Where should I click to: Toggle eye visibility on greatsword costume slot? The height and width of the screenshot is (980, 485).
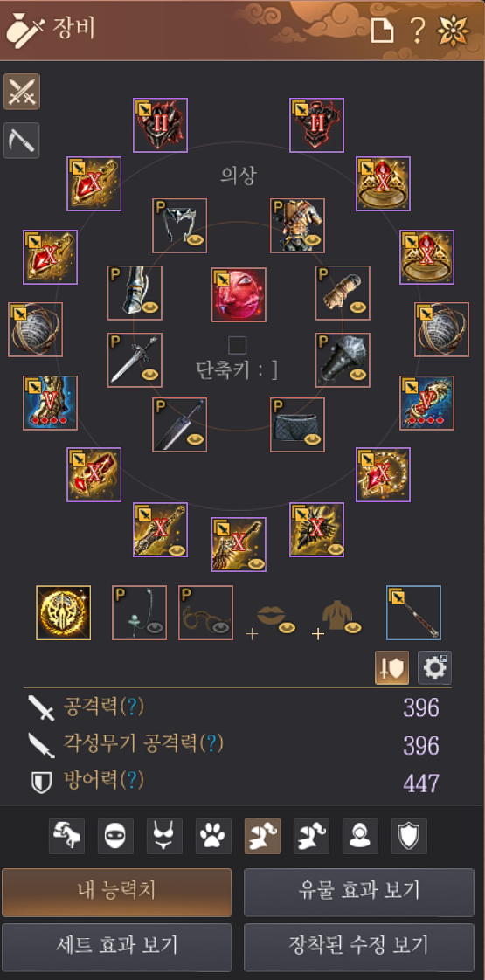(x=196, y=438)
